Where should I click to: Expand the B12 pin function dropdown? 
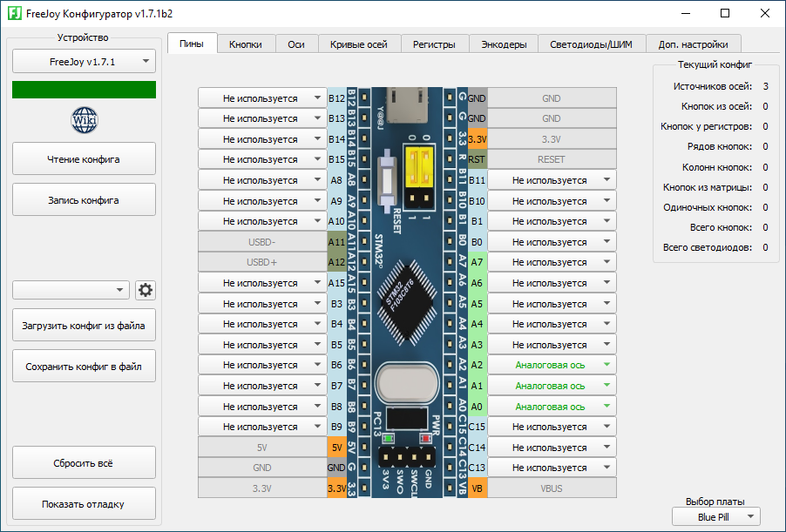(x=261, y=98)
